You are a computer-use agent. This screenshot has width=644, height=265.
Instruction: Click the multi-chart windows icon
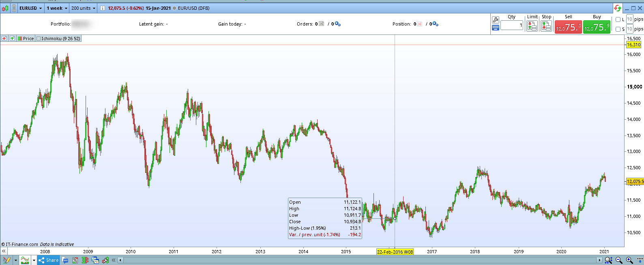coord(95,260)
